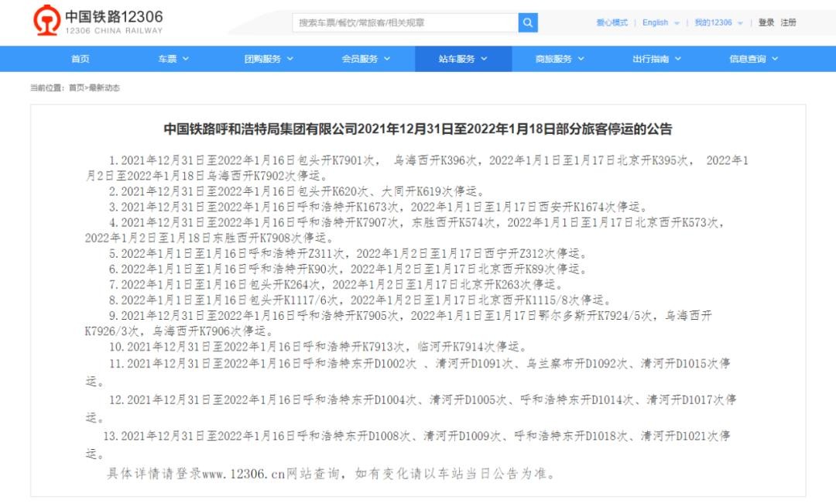Click 最新动态 in the breadcrumb

pyautogui.click(x=104, y=88)
